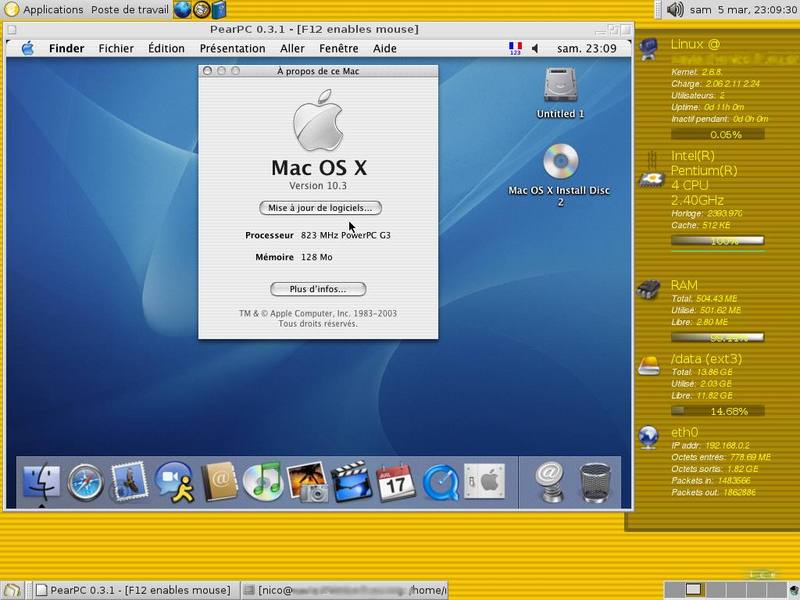Launch iTunes from the Dock
This screenshot has height=600, width=800.
coord(263,481)
